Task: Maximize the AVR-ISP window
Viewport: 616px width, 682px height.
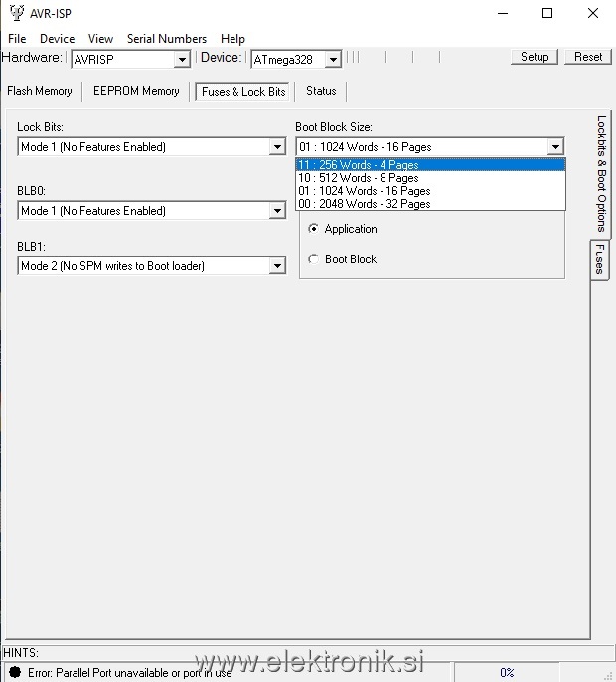Action: click(x=547, y=13)
